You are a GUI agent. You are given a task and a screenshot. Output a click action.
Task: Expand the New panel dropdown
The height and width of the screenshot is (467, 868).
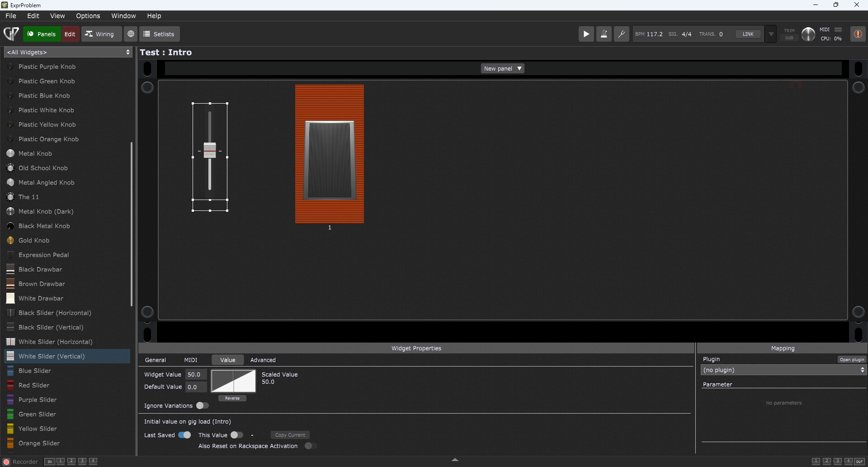(502, 68)
